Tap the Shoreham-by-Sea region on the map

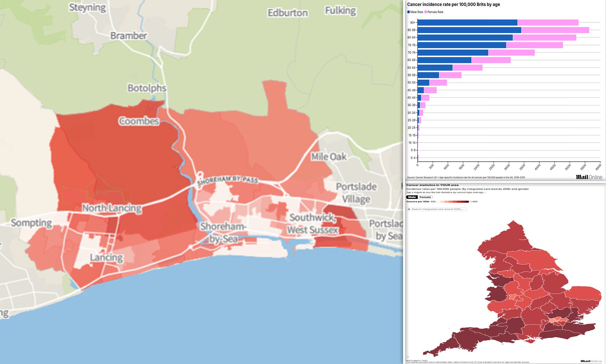coord(222,232)
